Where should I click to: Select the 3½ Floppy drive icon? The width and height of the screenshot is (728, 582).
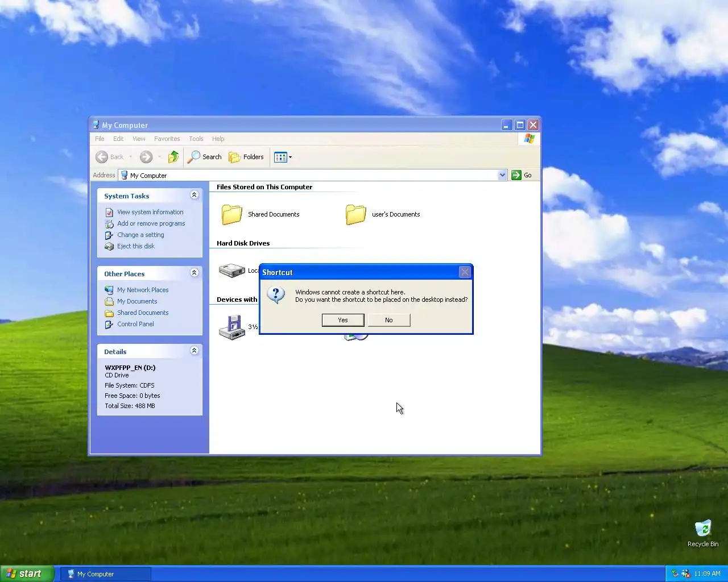pos(232,328)
